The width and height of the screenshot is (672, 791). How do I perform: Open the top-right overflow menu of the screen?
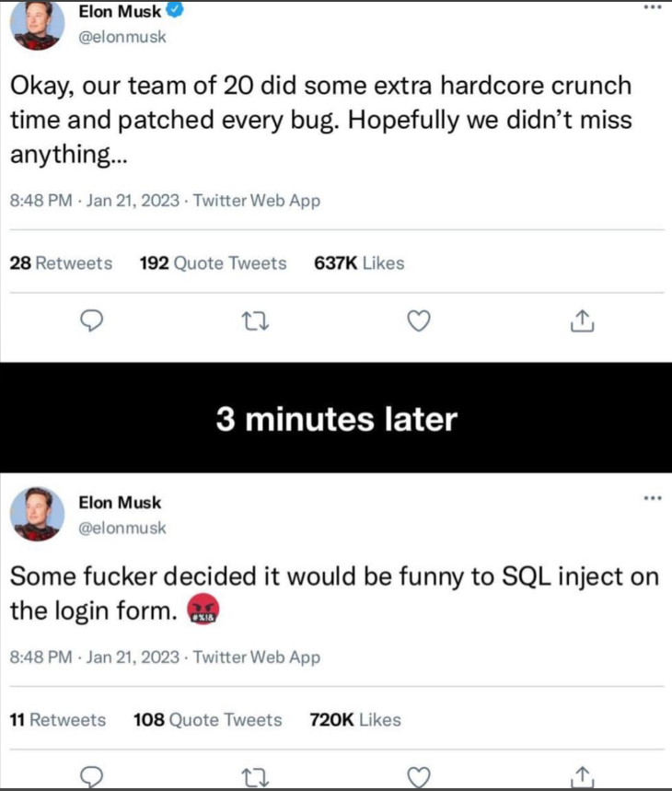pos(651,7)
